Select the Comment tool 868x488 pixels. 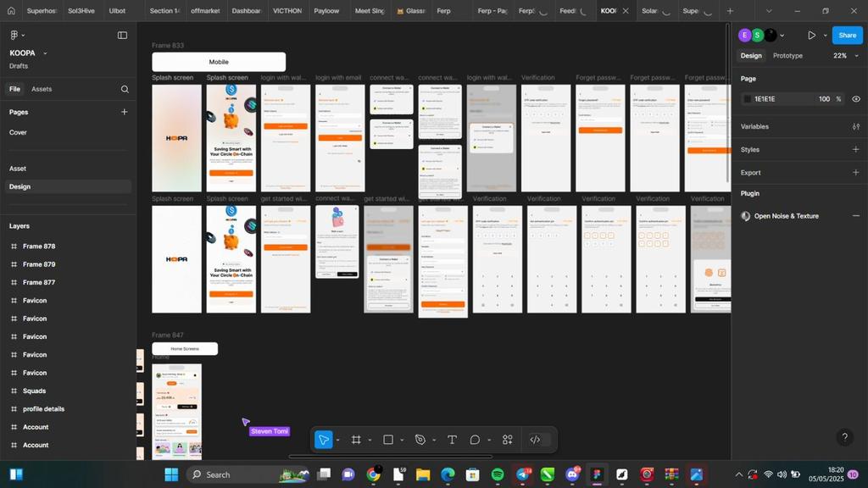point(475,440)
